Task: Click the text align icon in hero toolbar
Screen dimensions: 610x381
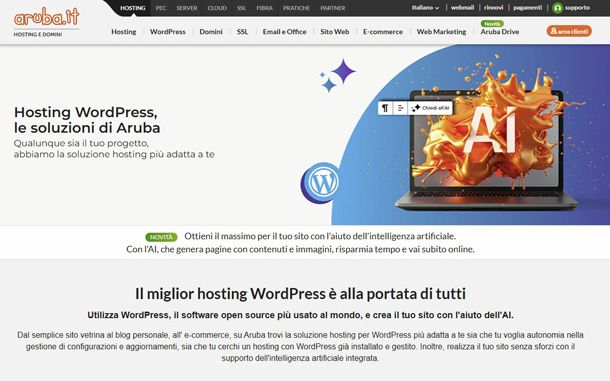Action: point(400,108)
